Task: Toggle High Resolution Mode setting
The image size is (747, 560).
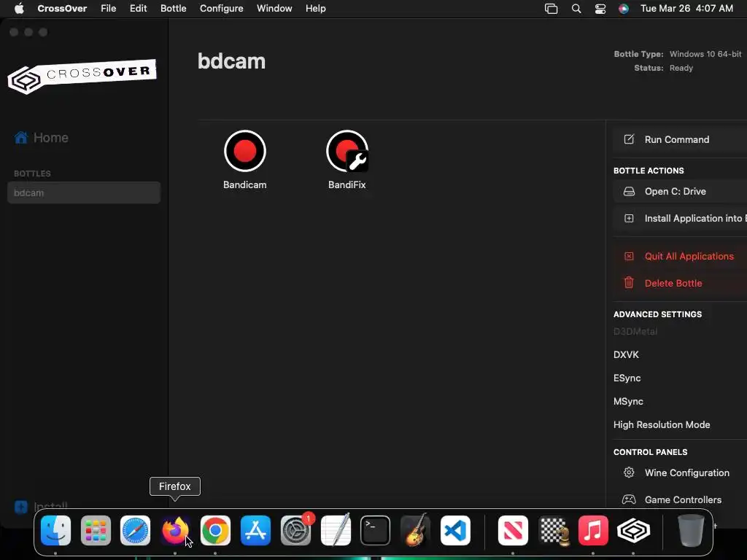Action: [x=662, y=425]
